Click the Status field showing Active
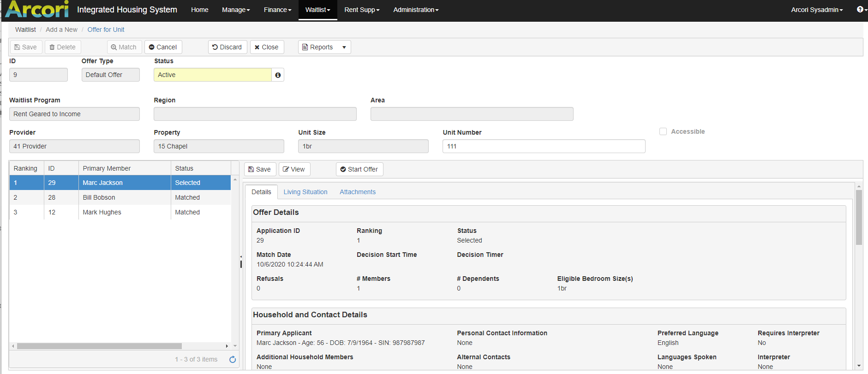The image size is (868, 374). 213,75
